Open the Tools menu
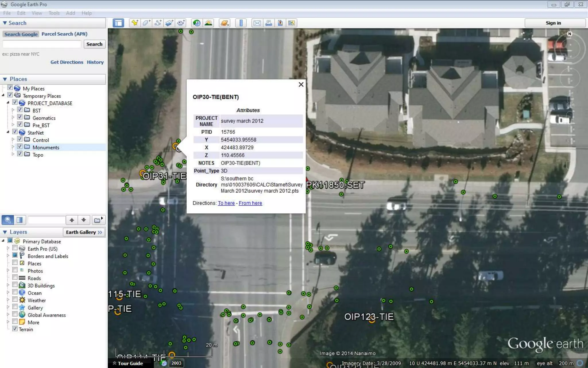 [x=54, y=13]
